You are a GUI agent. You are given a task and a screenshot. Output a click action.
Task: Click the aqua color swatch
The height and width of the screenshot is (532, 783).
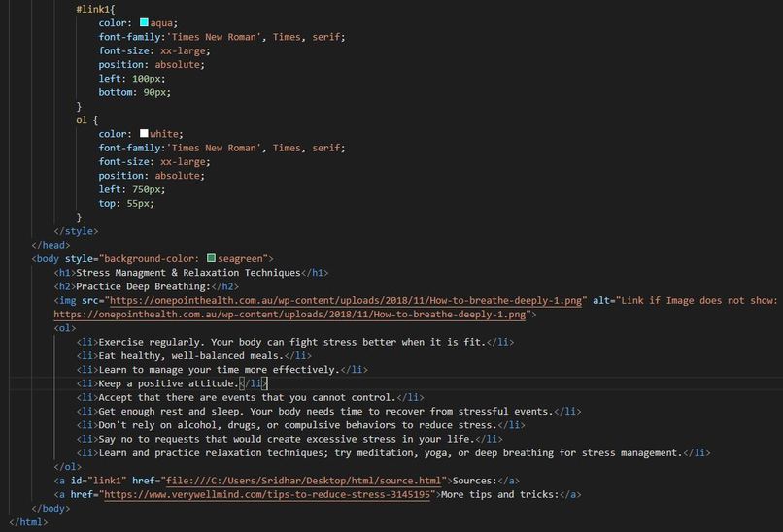pyautogui.click(x=144, y=22)
